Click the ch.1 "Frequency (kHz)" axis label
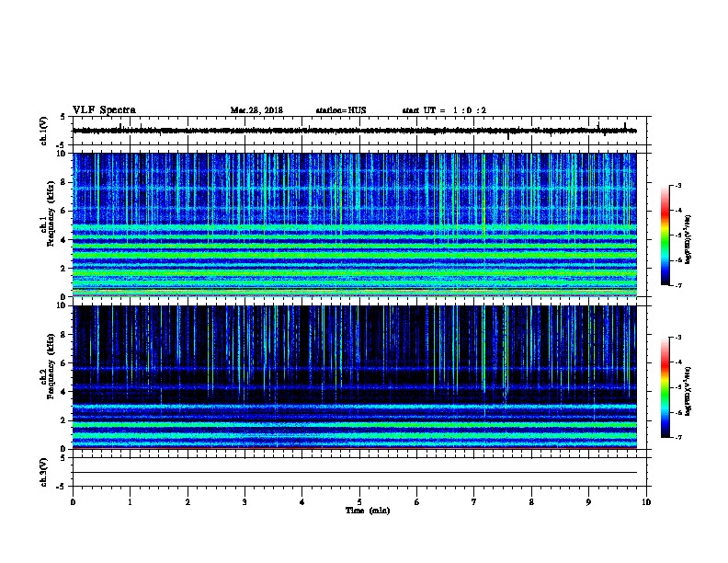 pos(51,213)
